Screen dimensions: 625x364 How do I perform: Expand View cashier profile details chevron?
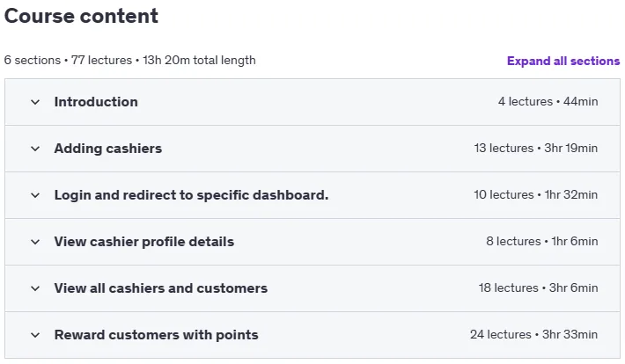click(35, 242)
